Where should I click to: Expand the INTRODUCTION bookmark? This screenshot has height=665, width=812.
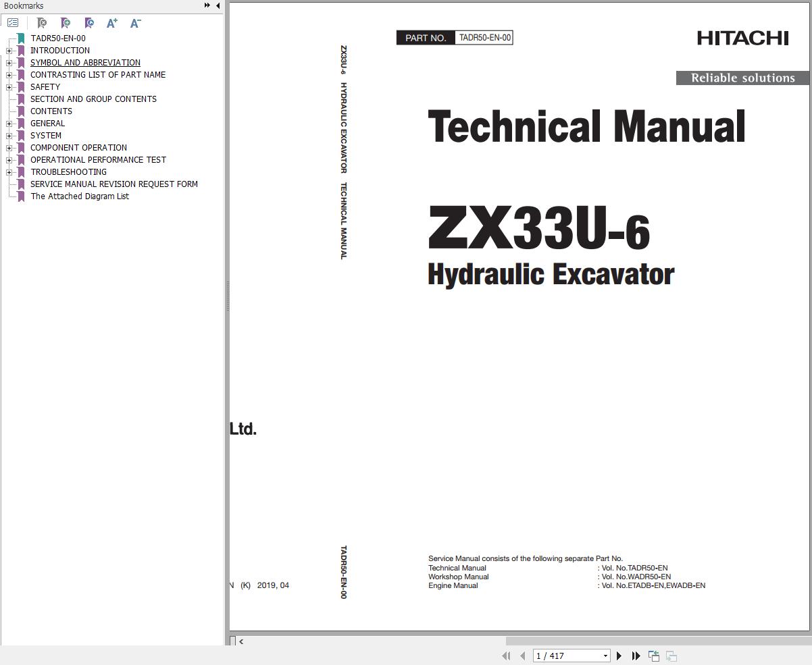click(9, 51)
